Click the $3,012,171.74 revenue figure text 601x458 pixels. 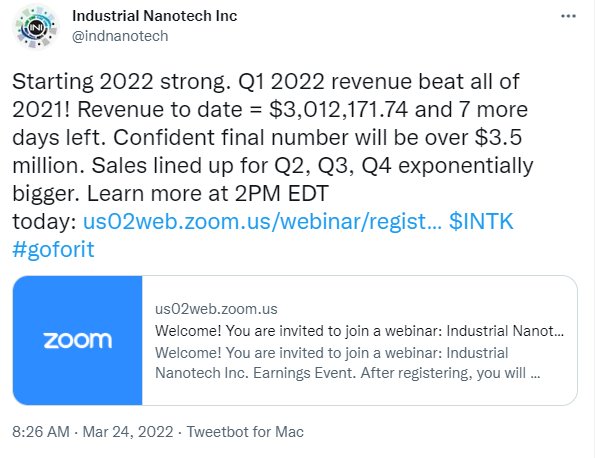pos(339,110)
